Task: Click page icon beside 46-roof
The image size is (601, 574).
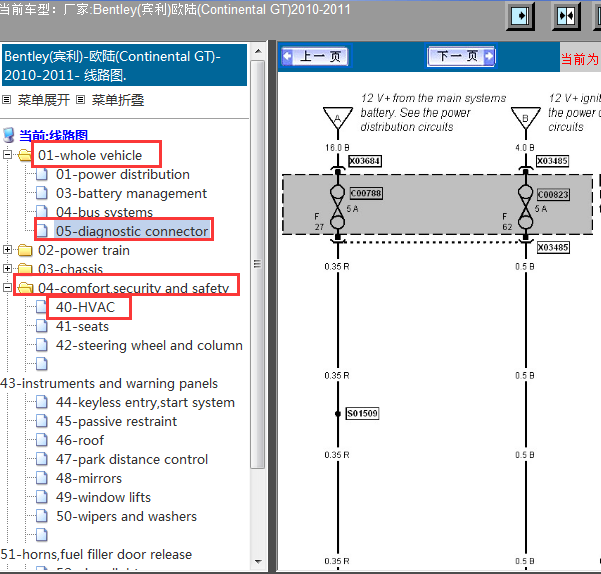Action: pyautogui.click(x=42, y=440)
